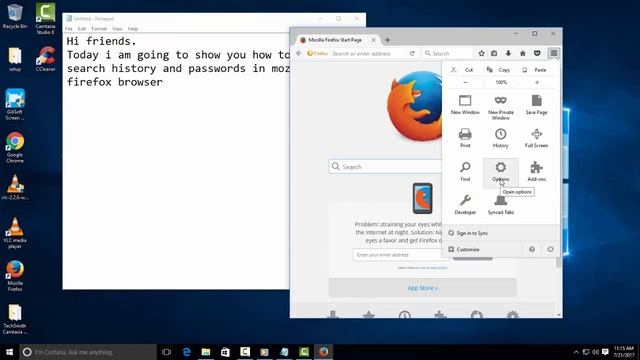
Task: Enter Full Screen mode
Action: coord(536,138)
